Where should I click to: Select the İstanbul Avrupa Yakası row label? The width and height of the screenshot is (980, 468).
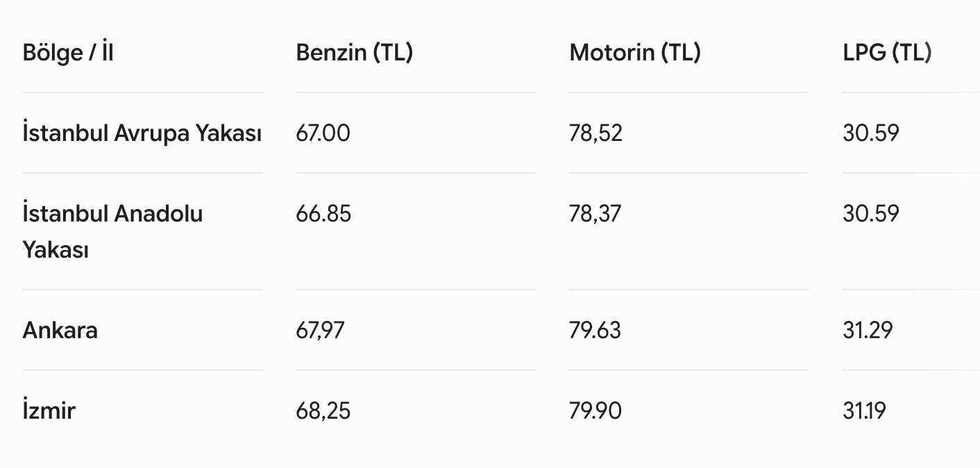[x=142, y=133]
